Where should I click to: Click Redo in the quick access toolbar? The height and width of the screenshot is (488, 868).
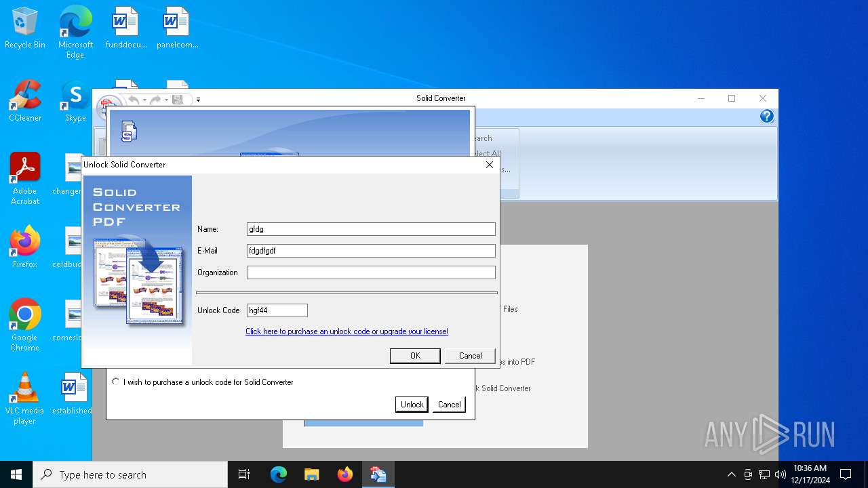(x=155, y=100)
